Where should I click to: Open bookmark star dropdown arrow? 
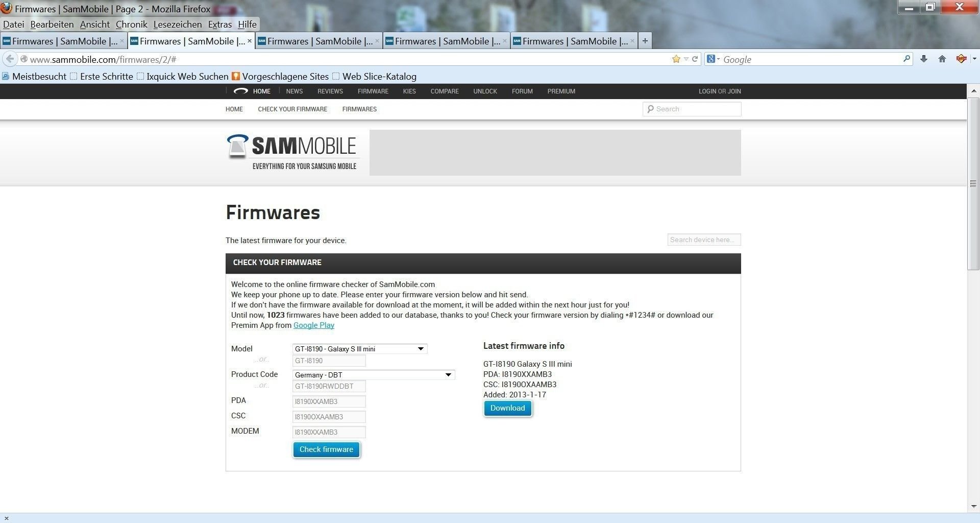pos(686,59)
